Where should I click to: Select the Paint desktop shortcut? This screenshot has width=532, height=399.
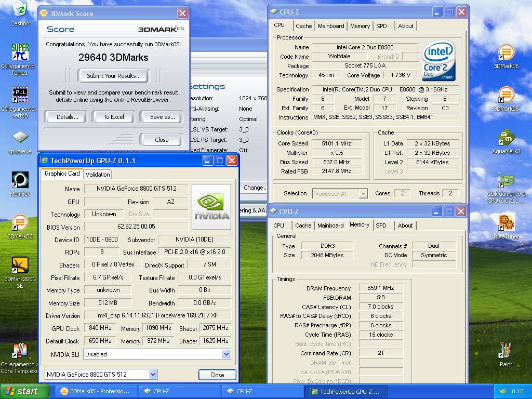[506, 354]
